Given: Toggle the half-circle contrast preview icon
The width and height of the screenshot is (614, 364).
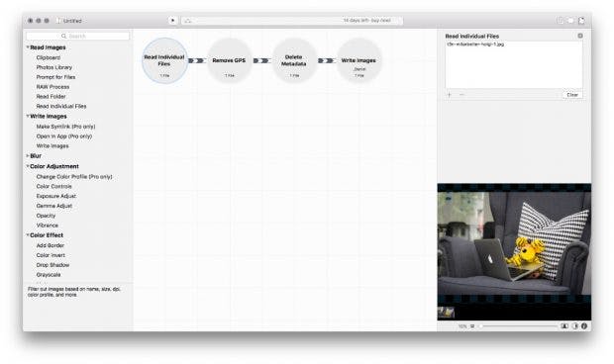Looking at the screenshot, I should click(x=574, y=326).
